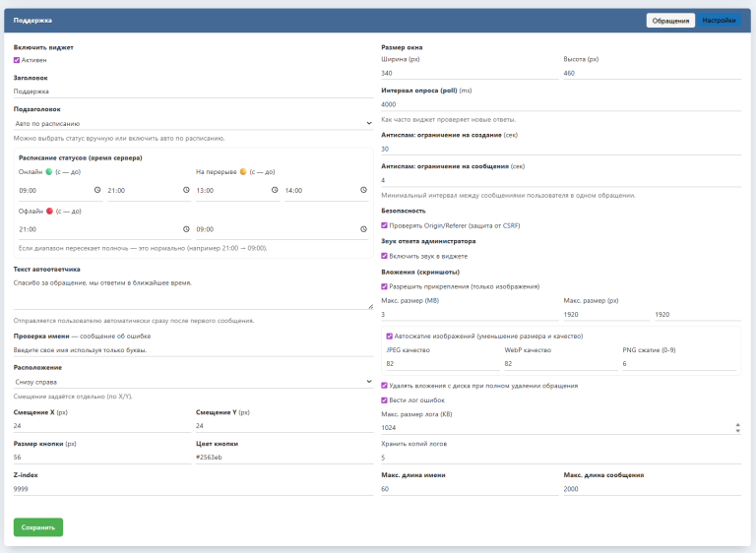This screenshot has width=756, height=553.
Task: Disable the "Активен" widget checkbox
Action: [17, 60]
